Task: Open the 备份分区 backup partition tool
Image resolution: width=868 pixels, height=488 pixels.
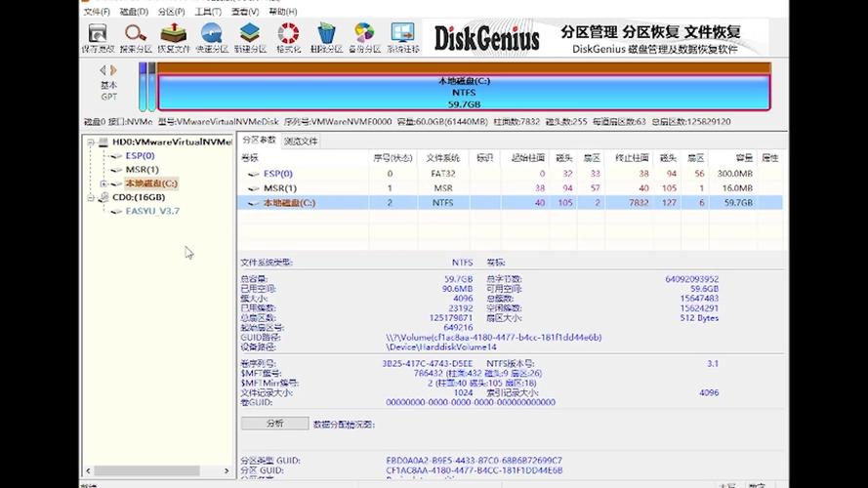Action: point(364,38)
